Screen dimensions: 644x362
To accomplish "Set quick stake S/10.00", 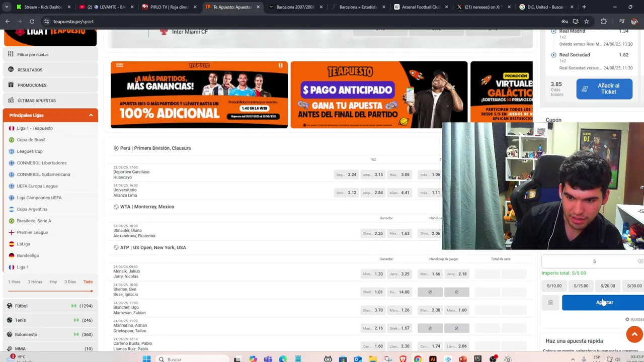I will point(554,286).
